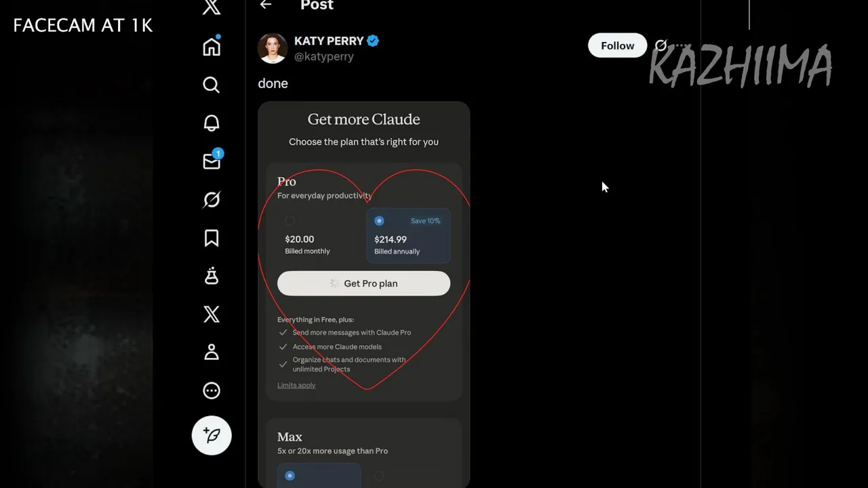Click the compose post feather button
This screenshot has height=488, width=868.
212,435
